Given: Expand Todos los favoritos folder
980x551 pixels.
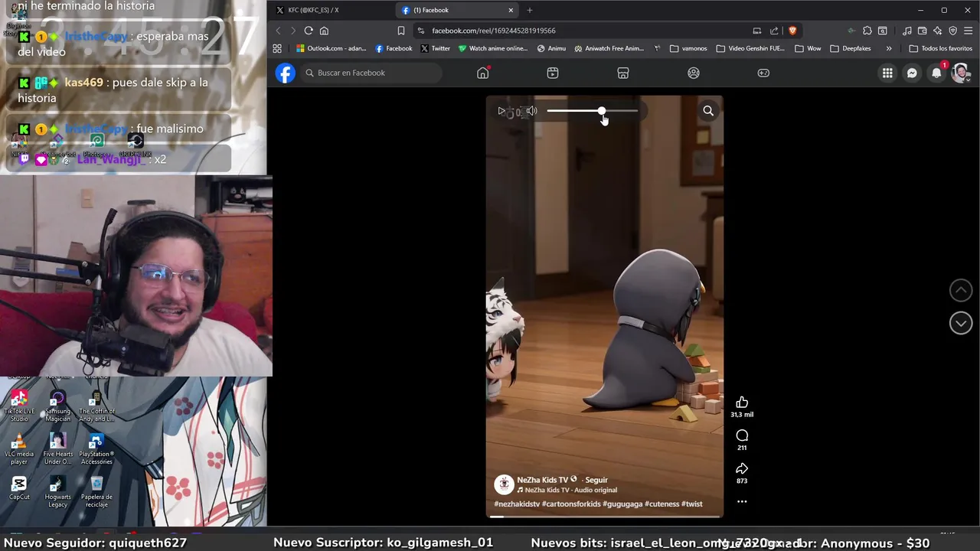Looking at the screenshot, I should tap(941, 48).
